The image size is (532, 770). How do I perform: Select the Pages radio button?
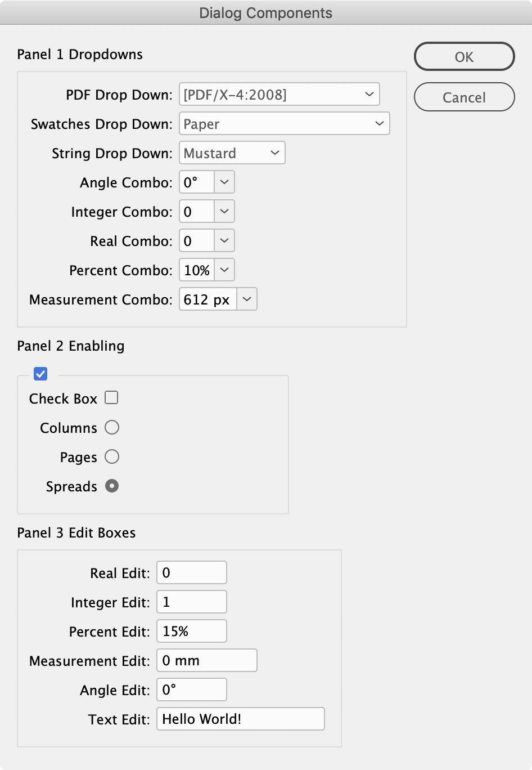(112, 456)
